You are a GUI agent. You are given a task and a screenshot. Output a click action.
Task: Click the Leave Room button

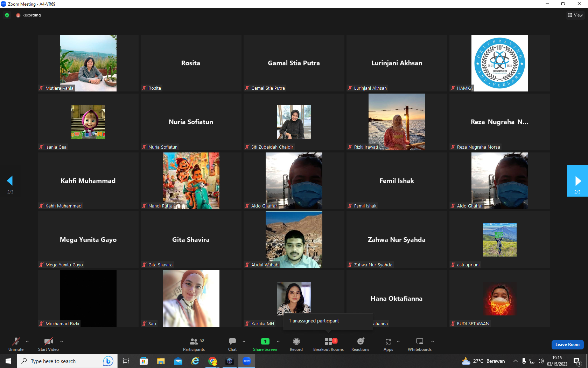pyautogui.click(x=567, y=345)
